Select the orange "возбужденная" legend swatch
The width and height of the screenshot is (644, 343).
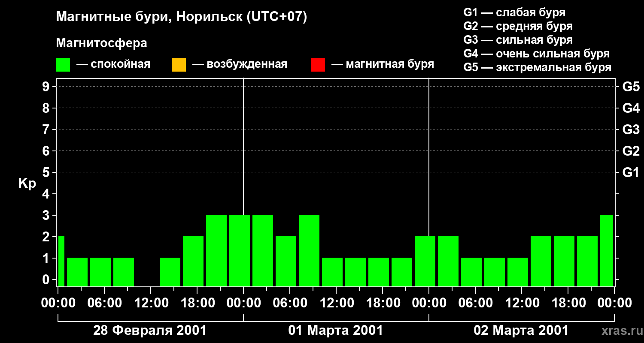point(179,65)
